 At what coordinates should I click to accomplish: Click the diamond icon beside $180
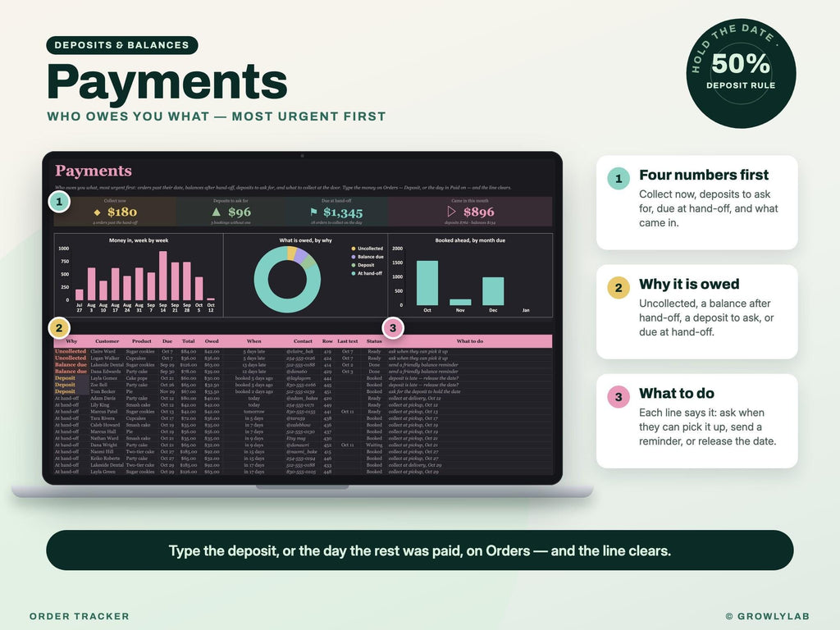pyautogui.click(x=97, y=212)
